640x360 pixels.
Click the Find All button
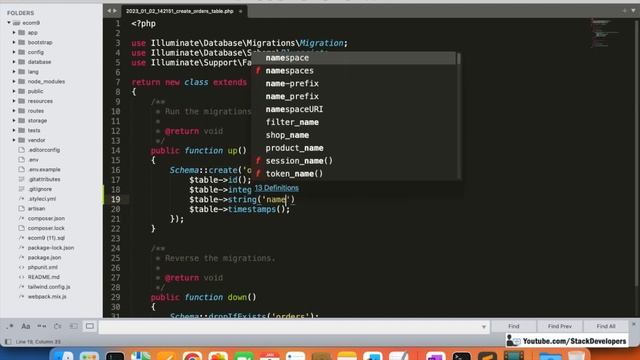pos(606,326)
